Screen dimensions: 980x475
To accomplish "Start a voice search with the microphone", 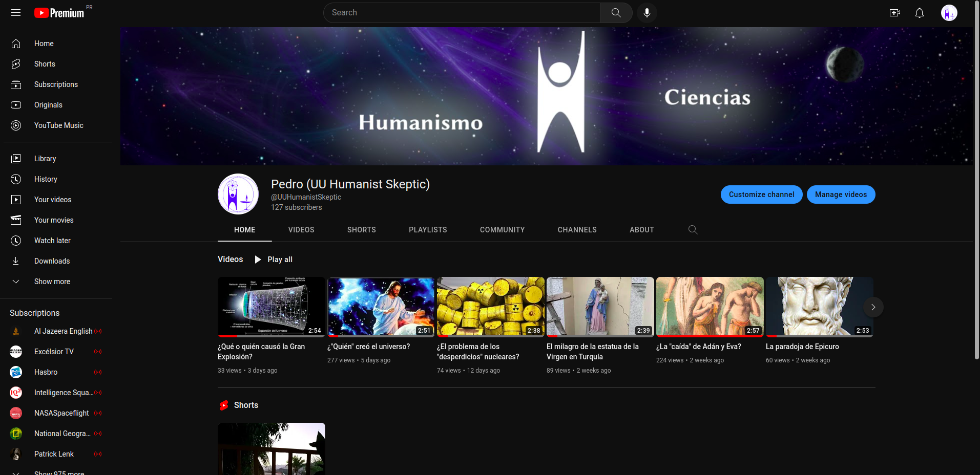I will coord(647,12).
